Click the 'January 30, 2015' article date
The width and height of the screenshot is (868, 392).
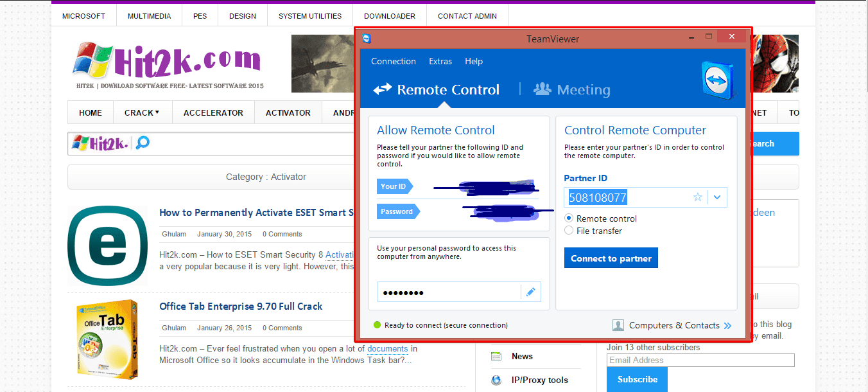(224, 234)
